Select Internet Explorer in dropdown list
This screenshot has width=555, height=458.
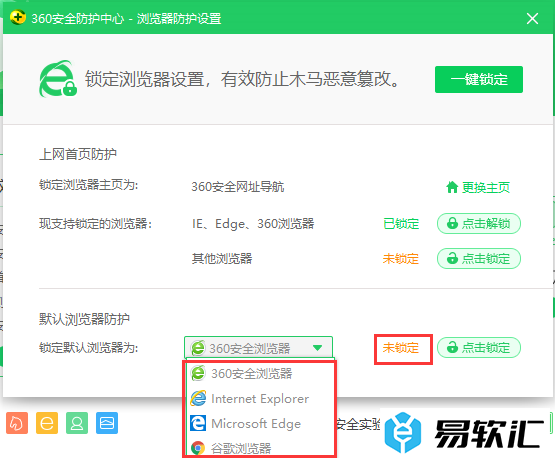[x=260, y=399]
